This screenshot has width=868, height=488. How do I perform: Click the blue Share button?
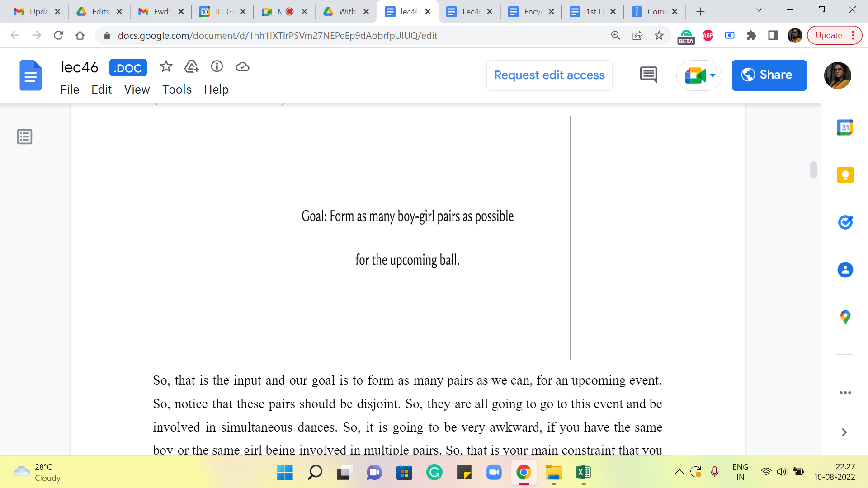pyautogui.click(x=769, y=75)
